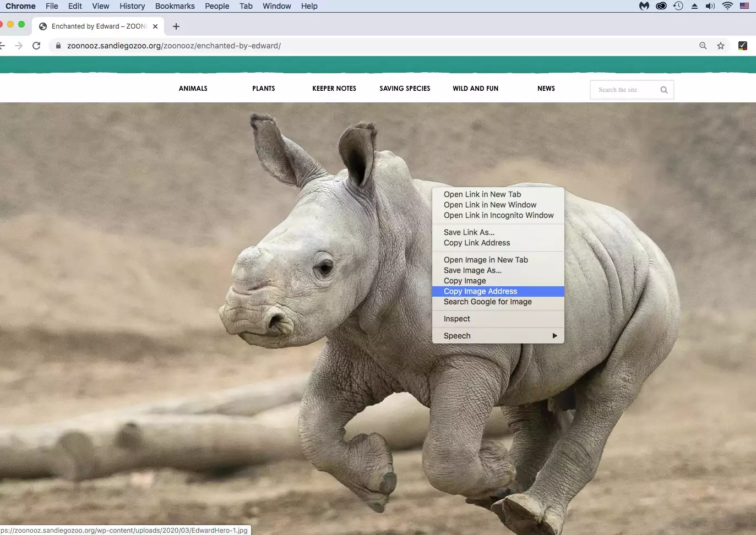Bookmark this page with the star icon
The height and width of the screenshot is (535, 756).
pyautogui.click(x=720, y=46)
